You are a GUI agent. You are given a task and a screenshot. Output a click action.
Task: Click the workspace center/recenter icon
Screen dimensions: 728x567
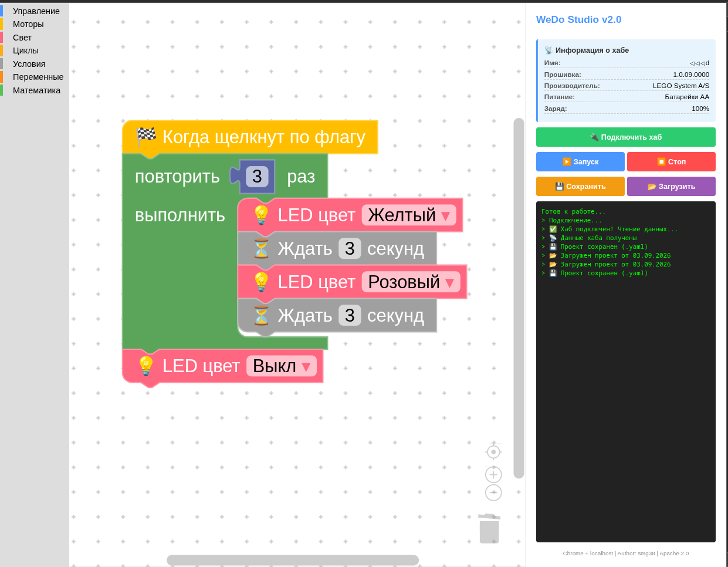[x=493, y=452]
